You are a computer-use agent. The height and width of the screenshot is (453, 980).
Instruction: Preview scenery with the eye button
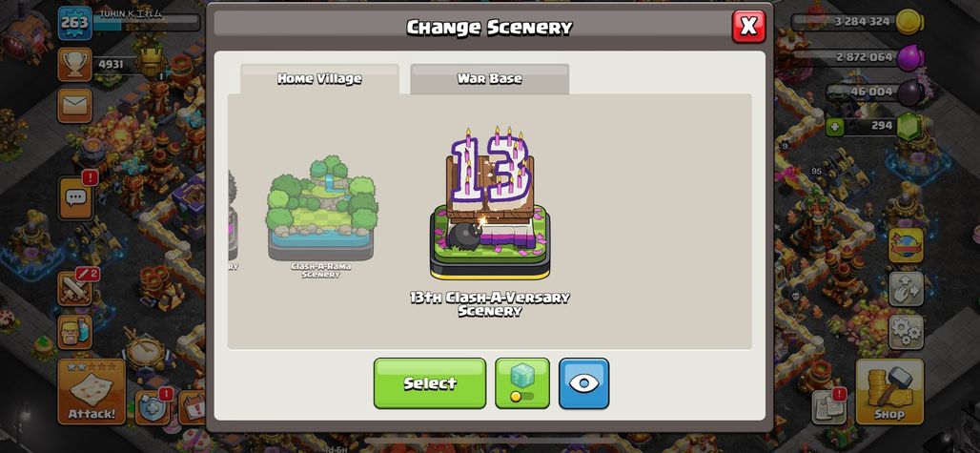coord(583,383)
